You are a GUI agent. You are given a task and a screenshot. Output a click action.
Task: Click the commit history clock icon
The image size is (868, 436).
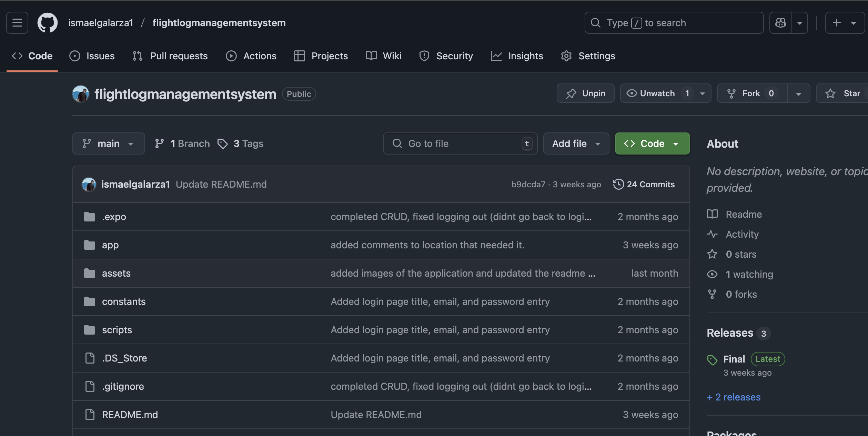(x=618, y=184)
